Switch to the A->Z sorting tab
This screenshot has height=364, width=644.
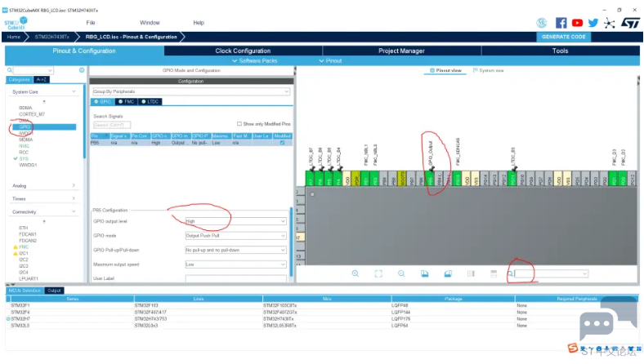point(41,80)
